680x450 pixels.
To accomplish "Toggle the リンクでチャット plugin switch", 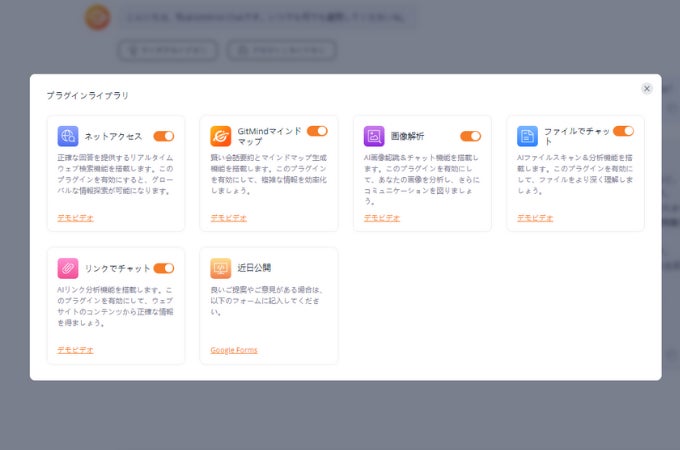I will click(164, 268).
